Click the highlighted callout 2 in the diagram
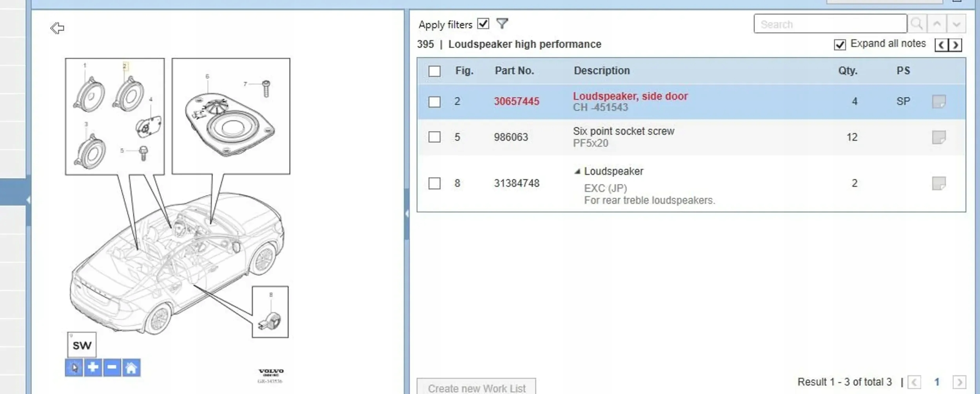 click(125, 66)
